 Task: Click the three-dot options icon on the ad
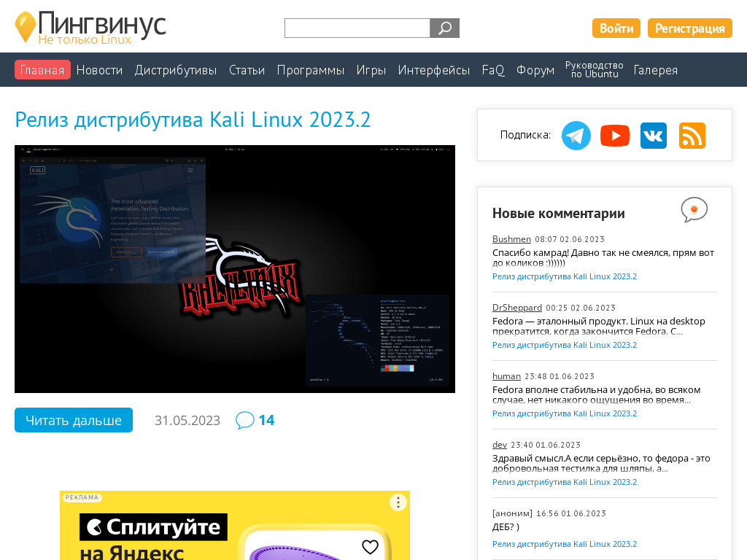[x=398, y=502]
